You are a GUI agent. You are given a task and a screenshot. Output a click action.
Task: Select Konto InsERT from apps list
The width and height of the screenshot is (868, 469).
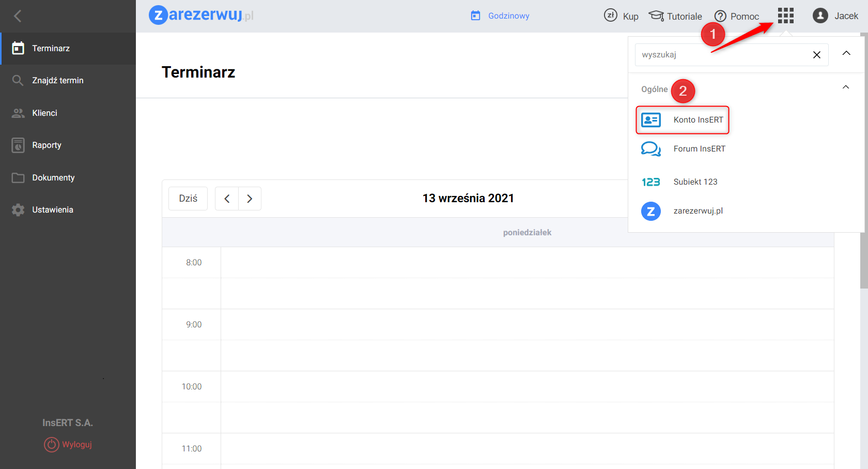click(699, 120)
